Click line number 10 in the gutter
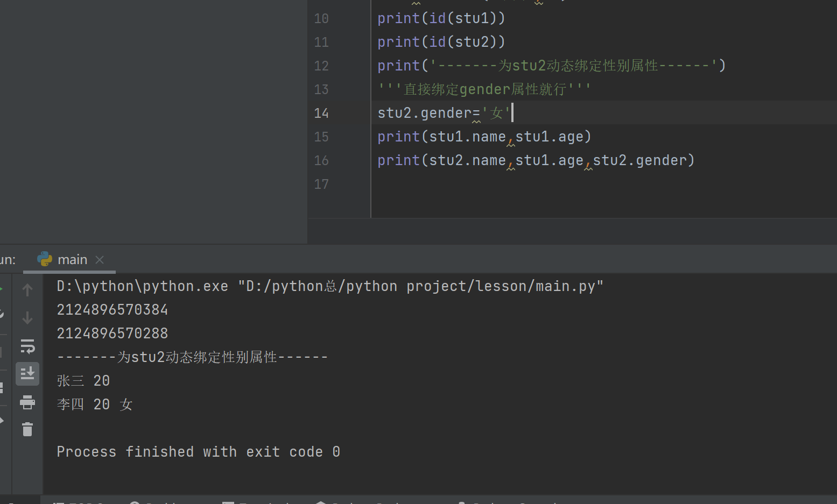The height and width of the screenshot is (504, 837). point(321,18)
